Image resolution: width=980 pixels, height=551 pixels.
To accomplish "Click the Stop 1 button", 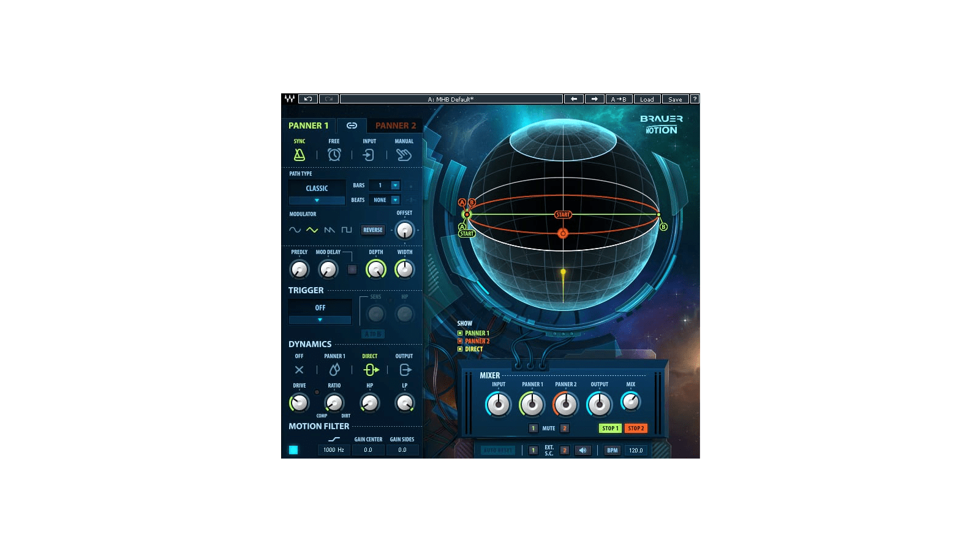I will (x=610, y=429).
